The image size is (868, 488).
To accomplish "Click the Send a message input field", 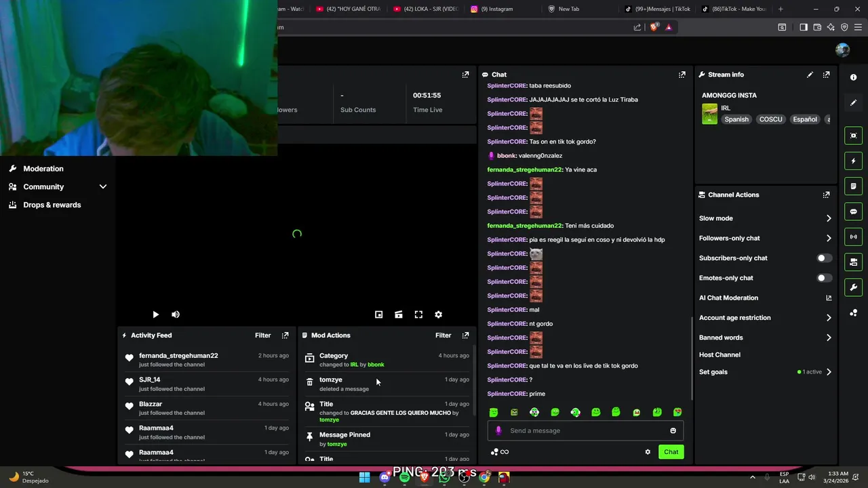I will click(x=585, y=430).
